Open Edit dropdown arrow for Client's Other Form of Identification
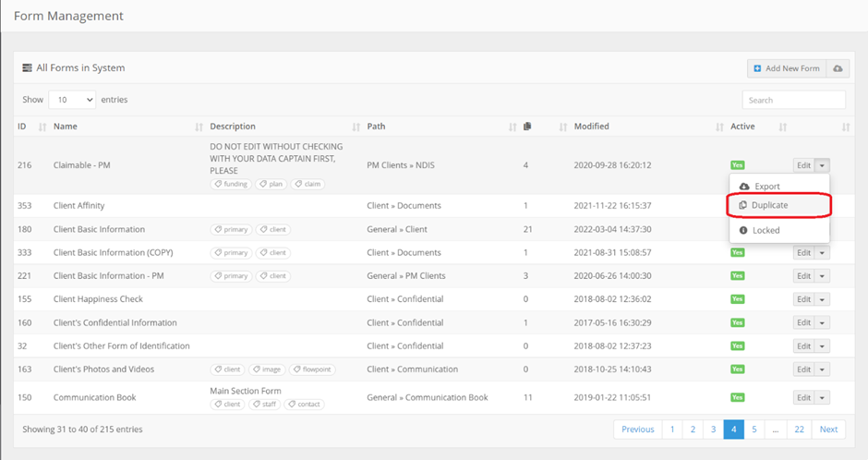This screenshot has width=868, height=460. pyautogui.click(x=822, y=346)
